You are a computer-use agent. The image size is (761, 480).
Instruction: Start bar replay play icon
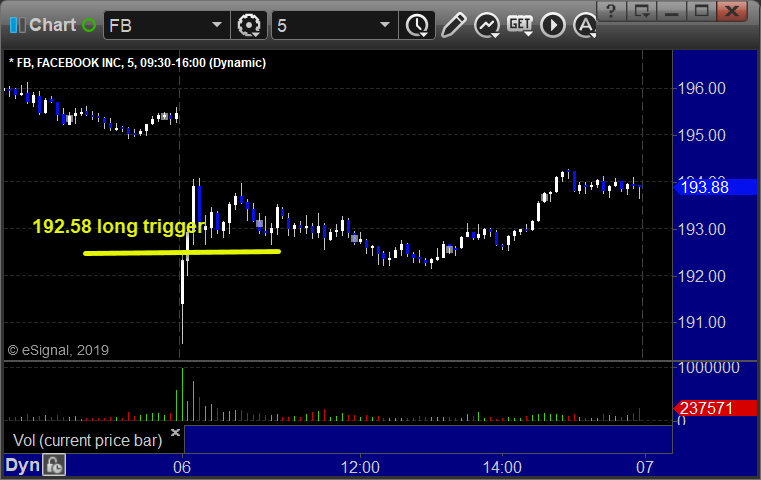click(x=553, y=25)
